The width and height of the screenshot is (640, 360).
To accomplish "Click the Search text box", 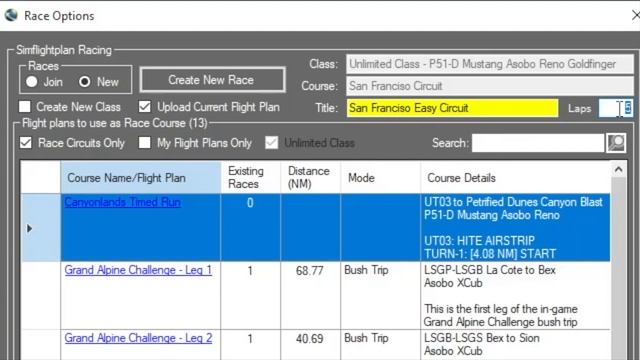I will click(538, 143).
